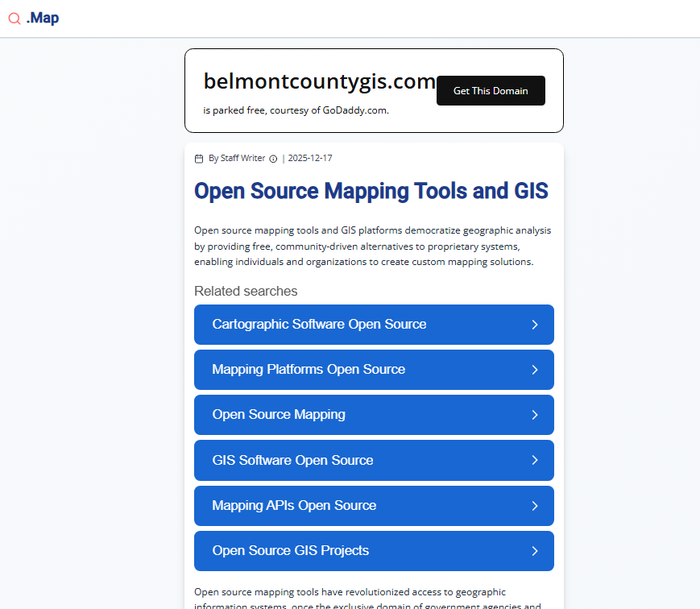Viewport: 700px width, 609px height.
Task: Open the info icon next to Staff Writer
Action: (x=273, y=159)
